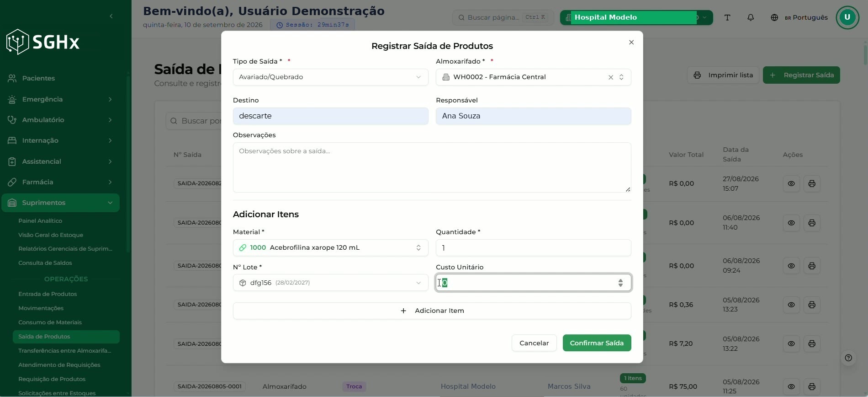
Task: Open Entrada de Produtos submenu item
Action: click(x=48, y=294)
